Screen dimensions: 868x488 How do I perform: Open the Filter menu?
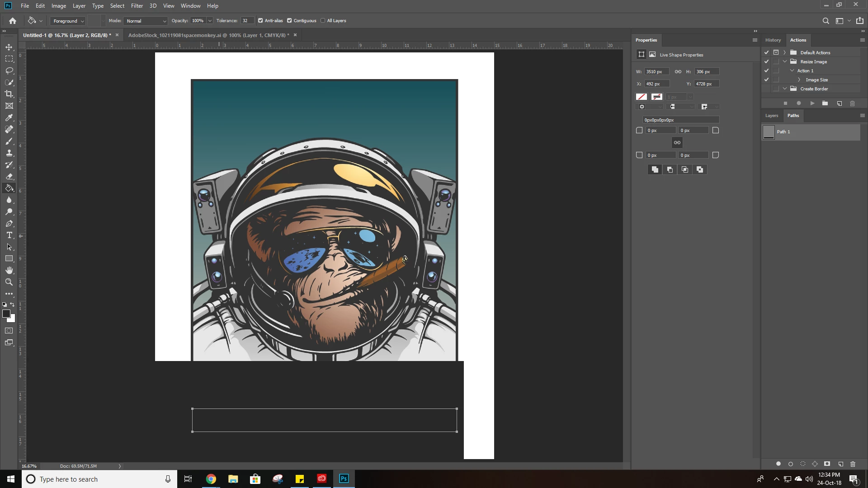[137, 6]
